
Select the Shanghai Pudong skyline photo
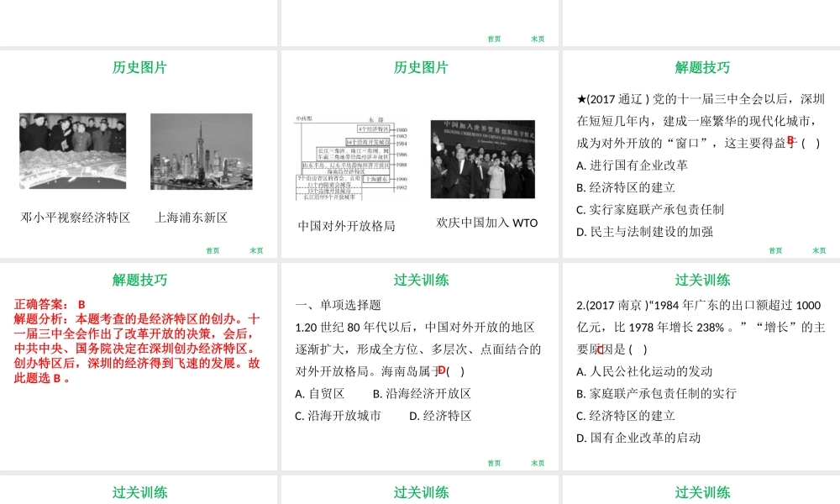pos(202,151)
